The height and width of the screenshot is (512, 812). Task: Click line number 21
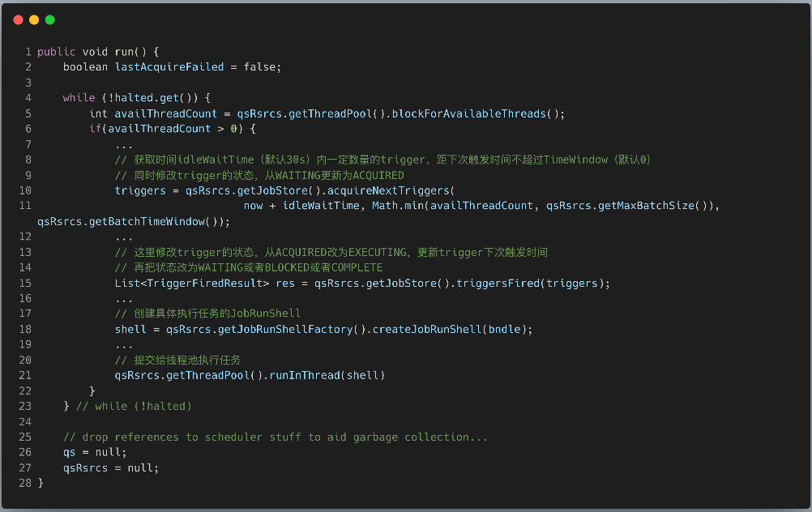tap(25, 375)
